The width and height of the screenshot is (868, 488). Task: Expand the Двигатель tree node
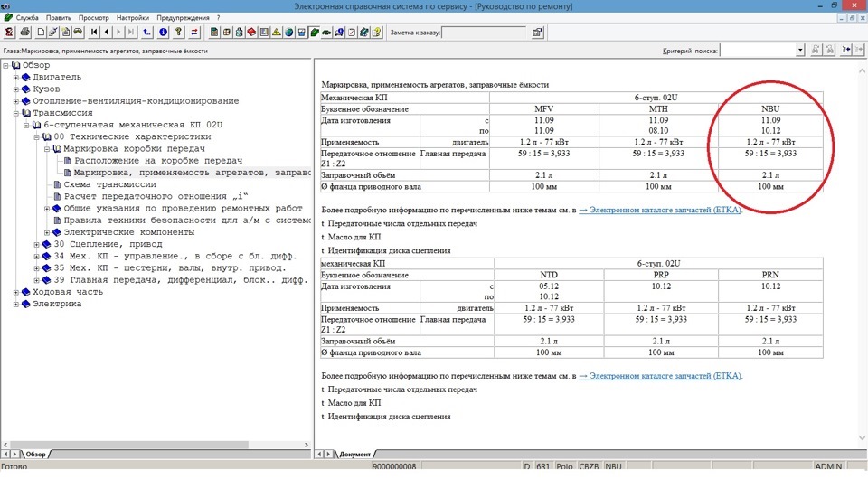coord(16,78)
